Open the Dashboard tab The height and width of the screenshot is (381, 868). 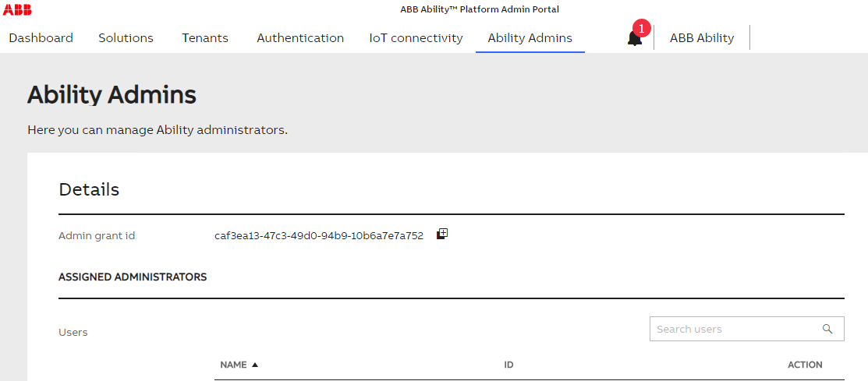(x=41, y=38)
